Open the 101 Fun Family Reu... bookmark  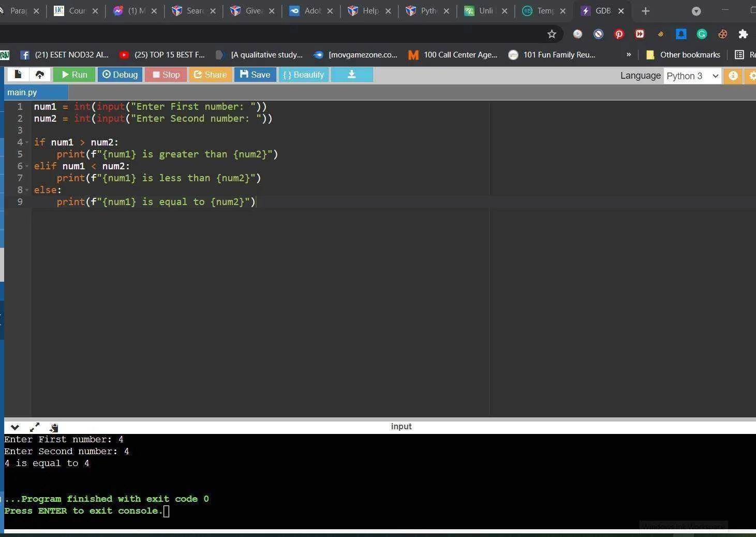[552, 54]
